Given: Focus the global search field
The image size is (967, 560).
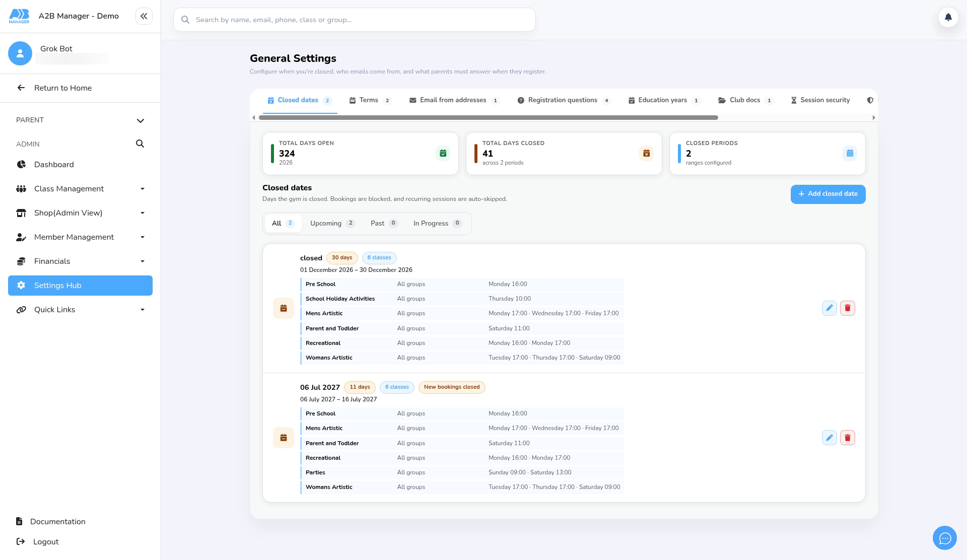Looking at the screenshot, I should click(355, 20).
